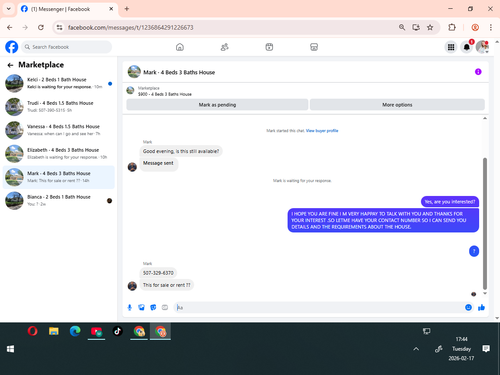Choose a sticker icon in composer
Image resolution: width=500 pixels, height=375 pixels.
(153, 307)
